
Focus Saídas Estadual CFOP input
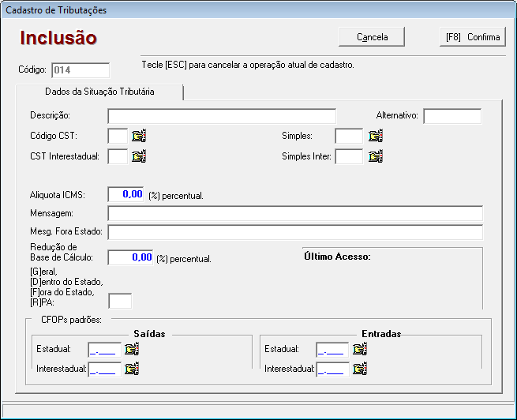click(x=105, y=349)
